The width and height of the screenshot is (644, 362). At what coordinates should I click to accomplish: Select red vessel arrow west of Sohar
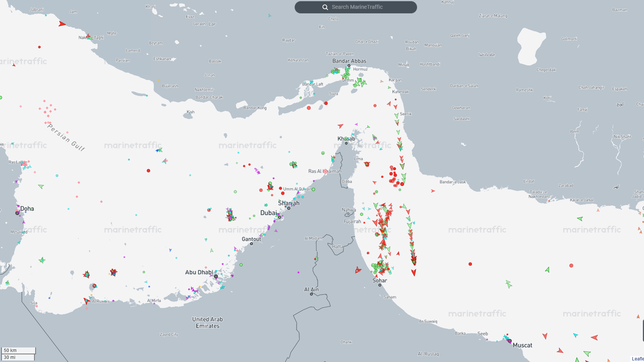[358, 270]
